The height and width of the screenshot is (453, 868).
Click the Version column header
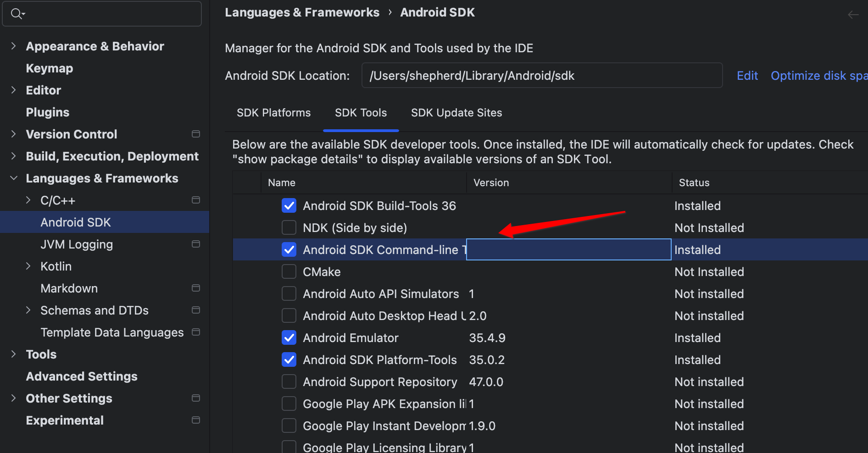pyautogui.click(x=569, y=182)
